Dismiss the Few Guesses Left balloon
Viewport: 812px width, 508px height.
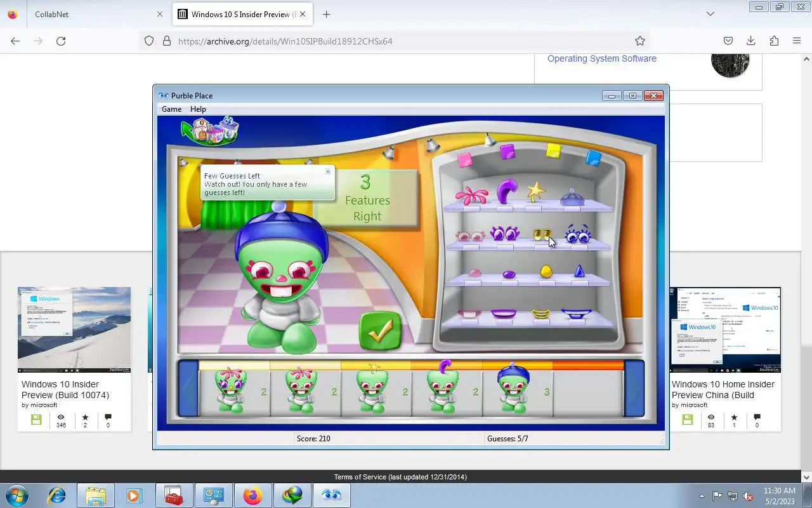(328, 171)
